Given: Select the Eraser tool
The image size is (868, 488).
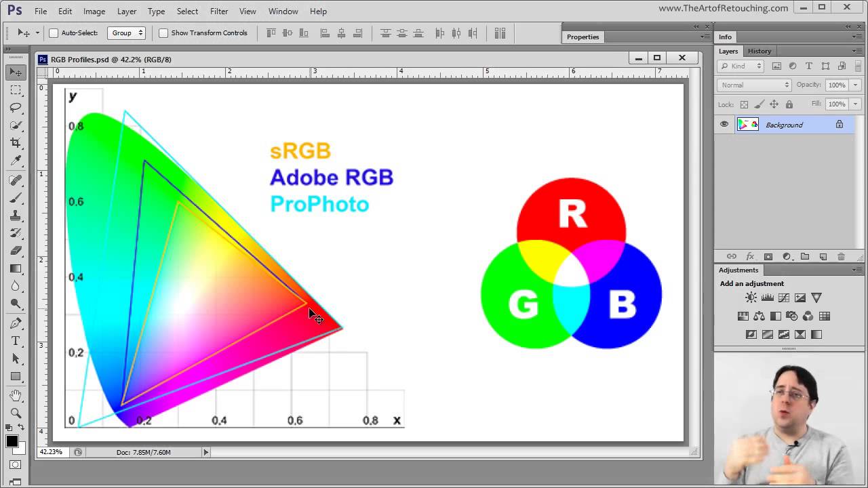Looking at the screenshot, I should click(x=16, y=251).
